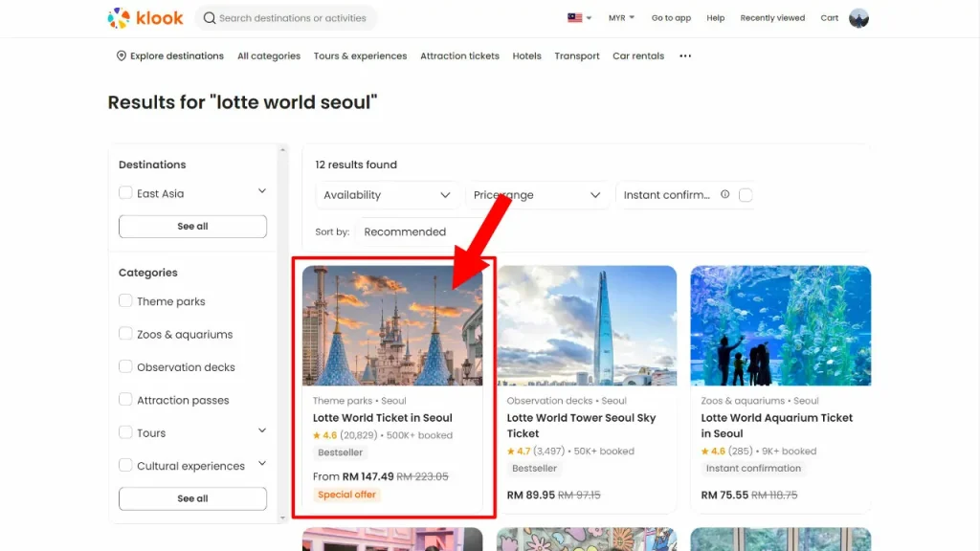This screenshot has height=551, width=980.
Task: Enable the Instant confirmation filter checkbox
Action: (746, 195)
